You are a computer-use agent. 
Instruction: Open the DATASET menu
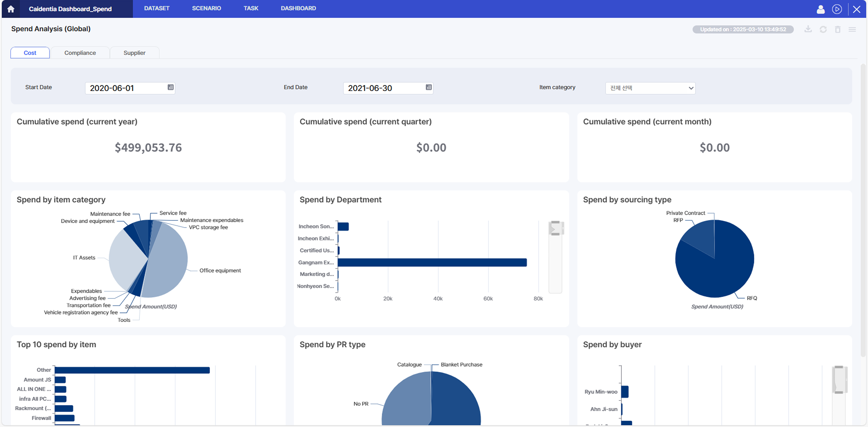click(157, 8)
